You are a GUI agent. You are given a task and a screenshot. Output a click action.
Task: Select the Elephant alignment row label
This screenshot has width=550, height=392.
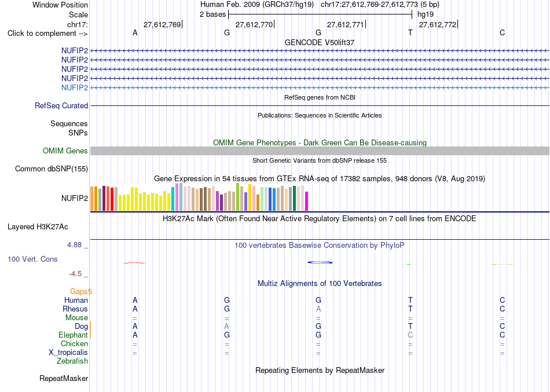point(73,335)
